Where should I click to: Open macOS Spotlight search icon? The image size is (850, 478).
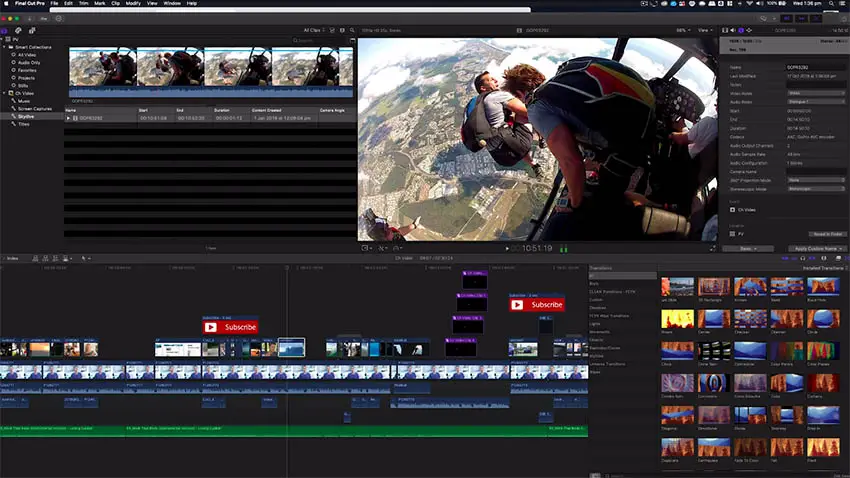click(x=831, y=3)
